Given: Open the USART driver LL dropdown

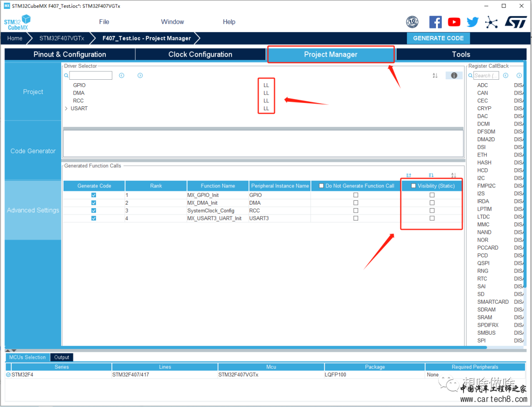Looking at the screenshot, I should (x=266, y=108).
